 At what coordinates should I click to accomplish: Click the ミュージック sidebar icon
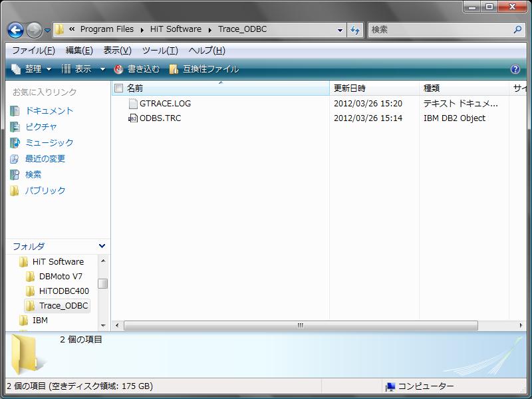15,142
